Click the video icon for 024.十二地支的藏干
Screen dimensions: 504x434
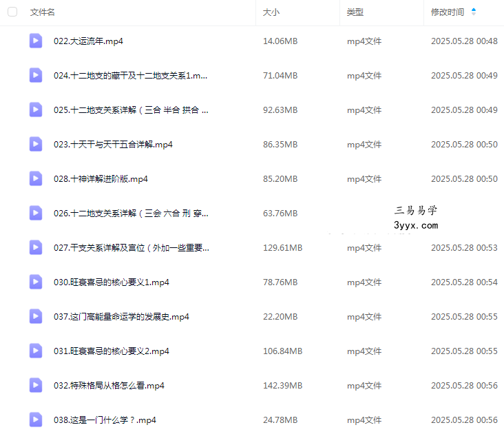click(x=36, y=75)
